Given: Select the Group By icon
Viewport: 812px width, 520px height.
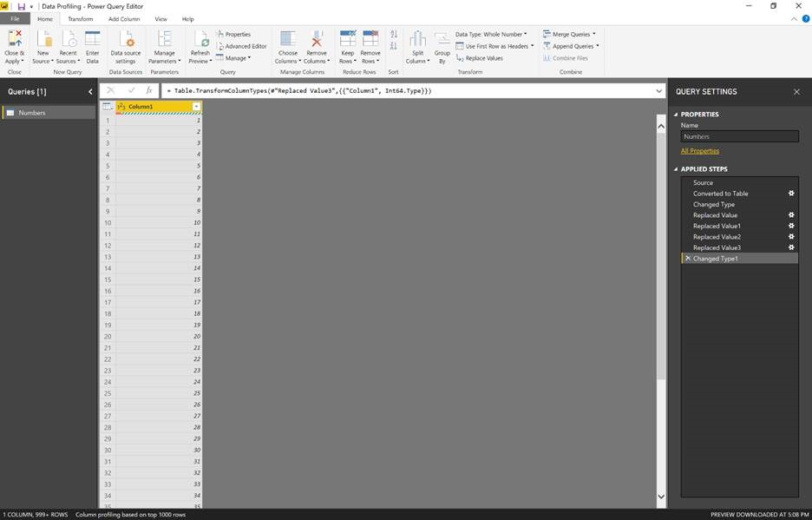Looking at the screenshot, I should pos(442,39).
